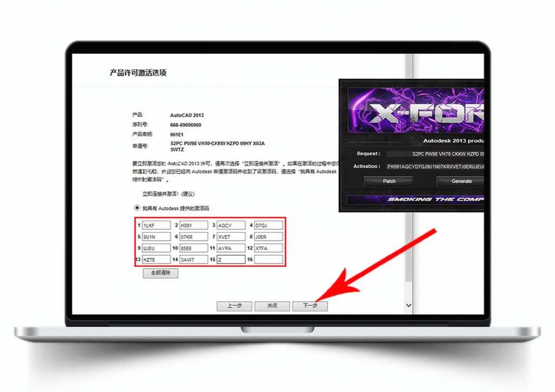
Task: Focus activation field 14 with 3AWT
Action: point(193,260)
